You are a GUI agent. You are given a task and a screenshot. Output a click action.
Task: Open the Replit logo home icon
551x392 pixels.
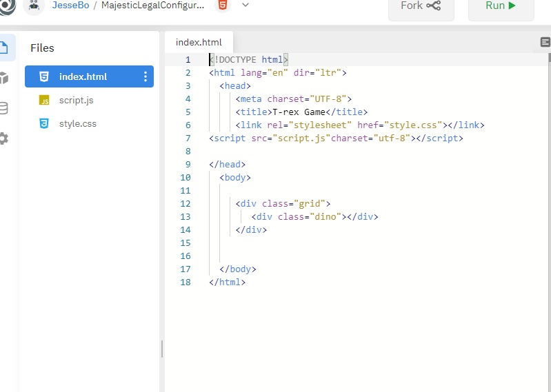(7, 6)
